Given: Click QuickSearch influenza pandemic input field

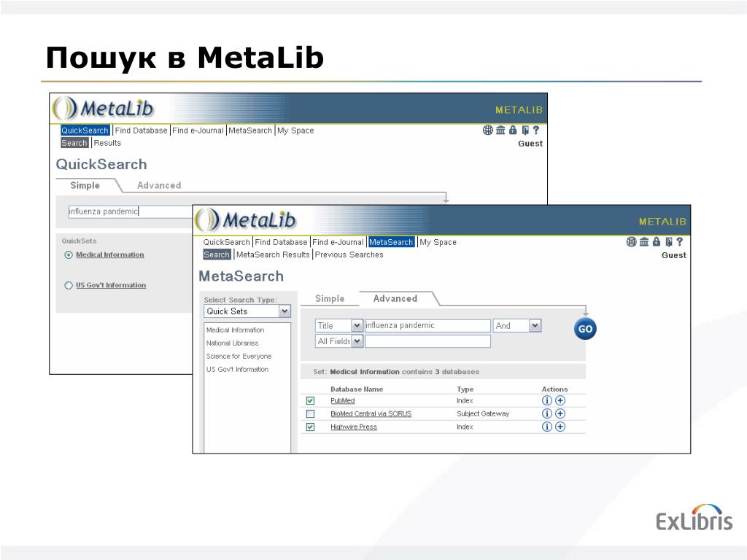Looking at the screenshot, I should [130, 211].
